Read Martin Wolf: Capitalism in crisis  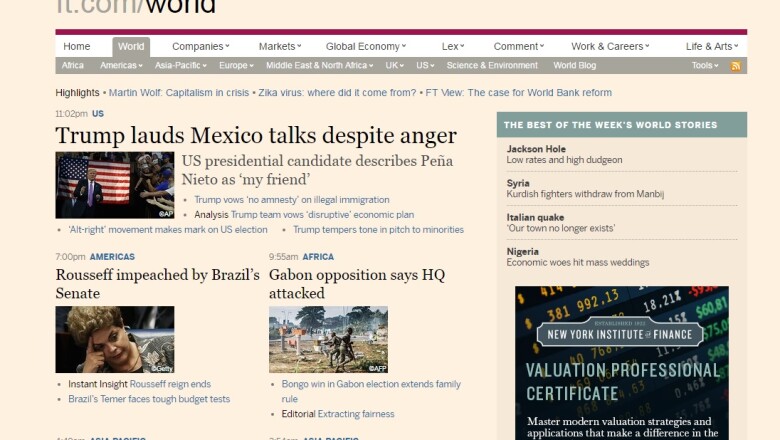point(179,92)
